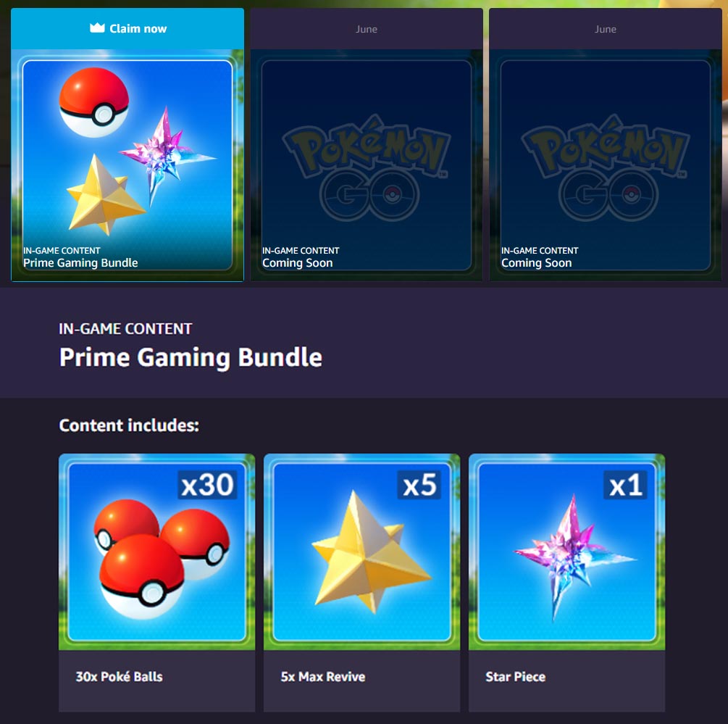Click the Claim now button
The height and width of the screenshot is (724, 728).
point(127,29)
